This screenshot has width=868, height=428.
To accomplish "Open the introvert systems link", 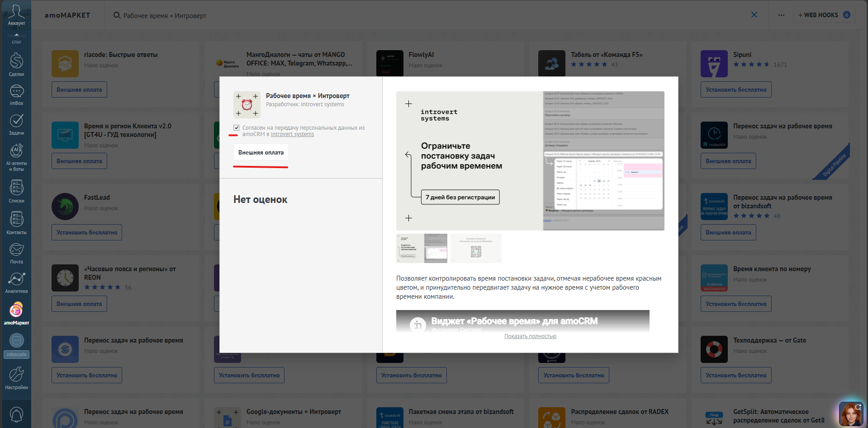I will click(292, 134).
